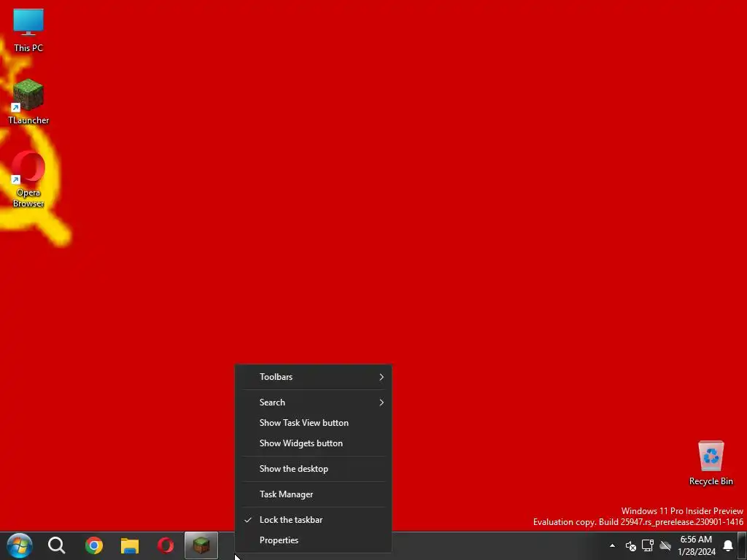
Task: Switch to TLauncher taskbar button
Action: point(201,545)
